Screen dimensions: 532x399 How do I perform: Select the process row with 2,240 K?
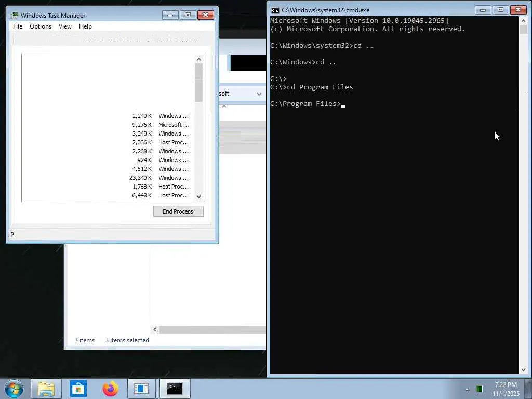(109, 116)
